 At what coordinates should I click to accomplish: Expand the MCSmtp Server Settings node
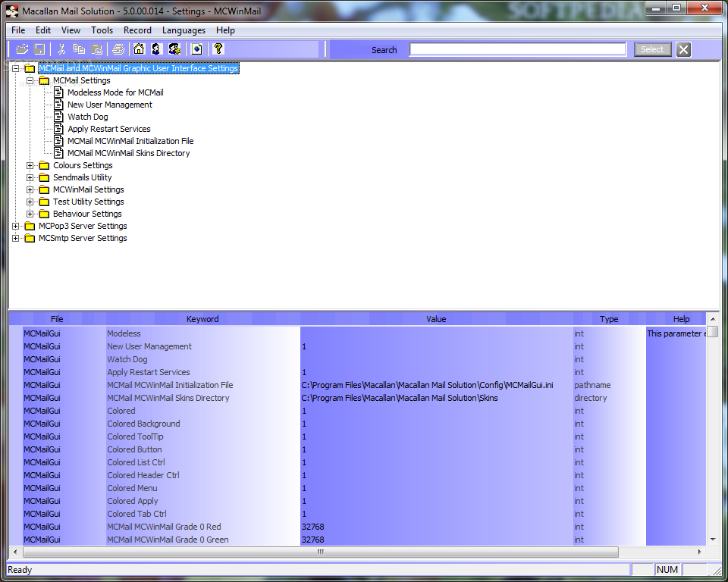(x=16, y=238)
